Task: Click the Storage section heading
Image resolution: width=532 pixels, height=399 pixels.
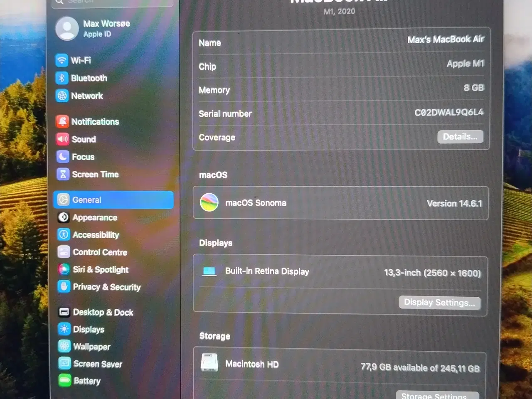Action: click(x=214, y=336)
